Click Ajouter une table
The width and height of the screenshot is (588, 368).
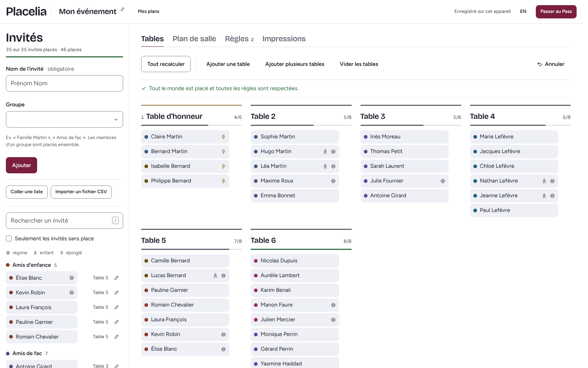228,64
